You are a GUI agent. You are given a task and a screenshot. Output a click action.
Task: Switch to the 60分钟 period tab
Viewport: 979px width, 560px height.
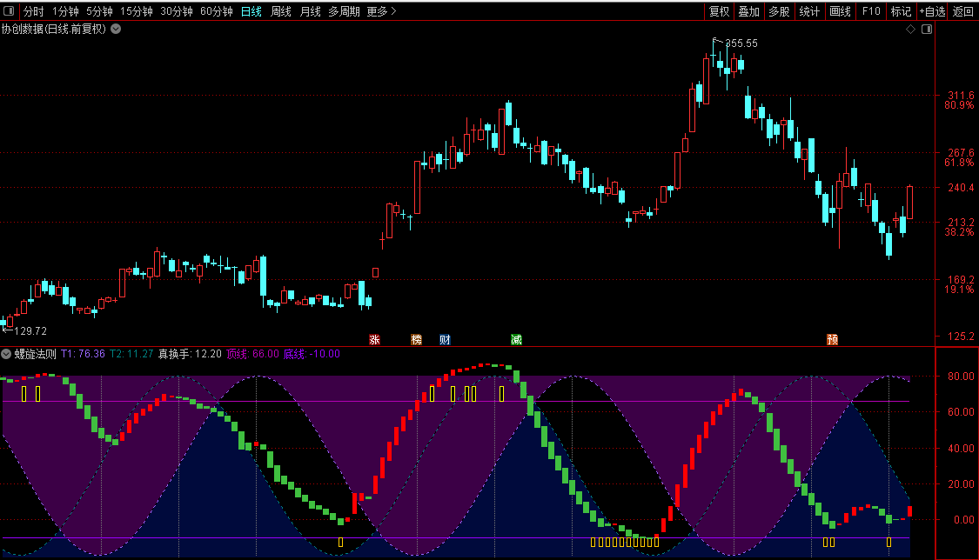point(216,11)
